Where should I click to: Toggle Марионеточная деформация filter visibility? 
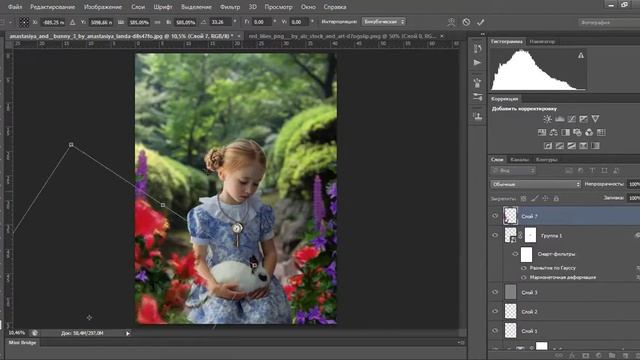coord(524,277)
